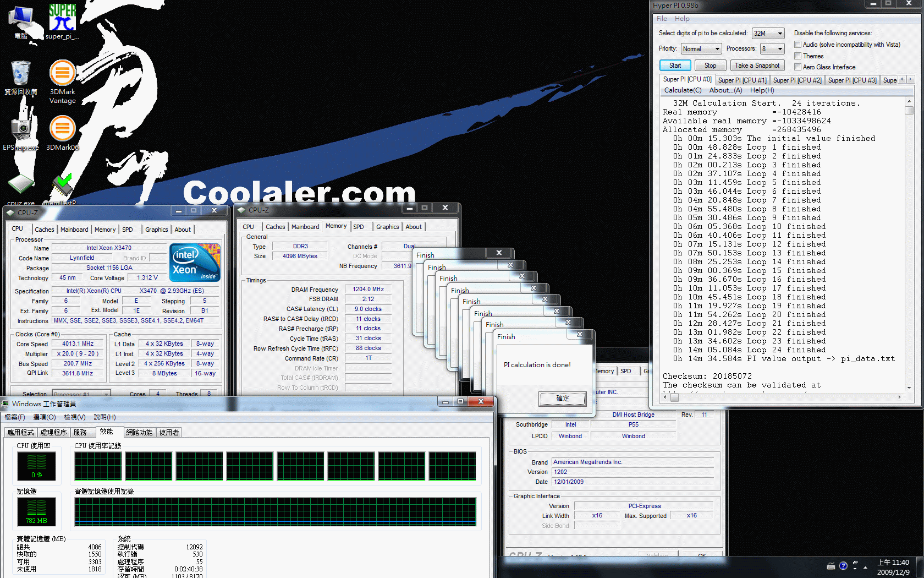Screen dimensions: 924x578
Task: Click the vertical scrollbar thumb in the Super PI log
Action: [909, 110]
